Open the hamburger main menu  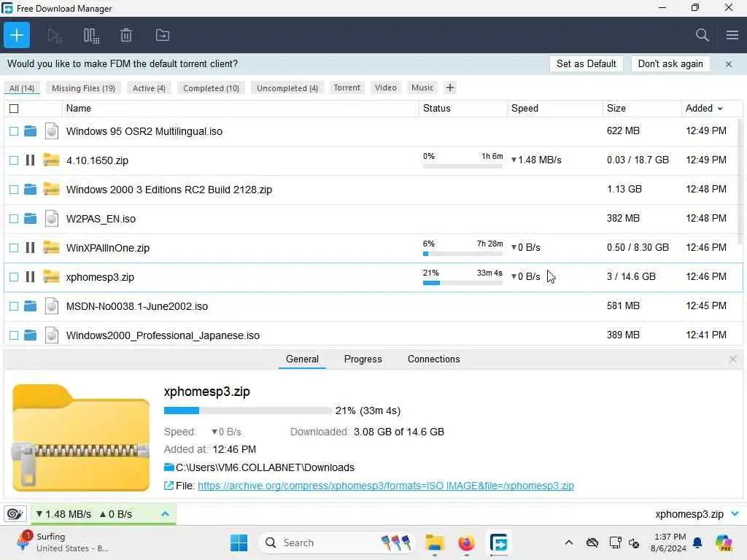(x=732, y=35)
